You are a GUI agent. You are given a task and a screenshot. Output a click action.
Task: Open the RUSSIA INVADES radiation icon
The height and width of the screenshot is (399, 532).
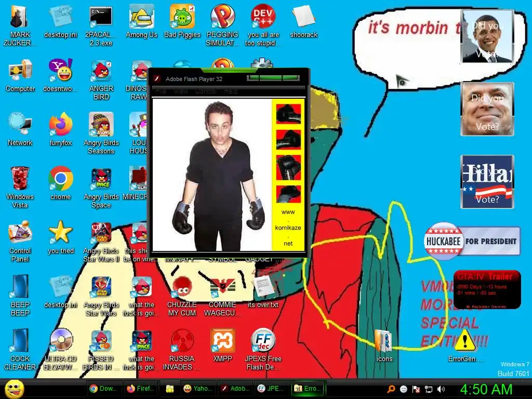click(182, 349)
